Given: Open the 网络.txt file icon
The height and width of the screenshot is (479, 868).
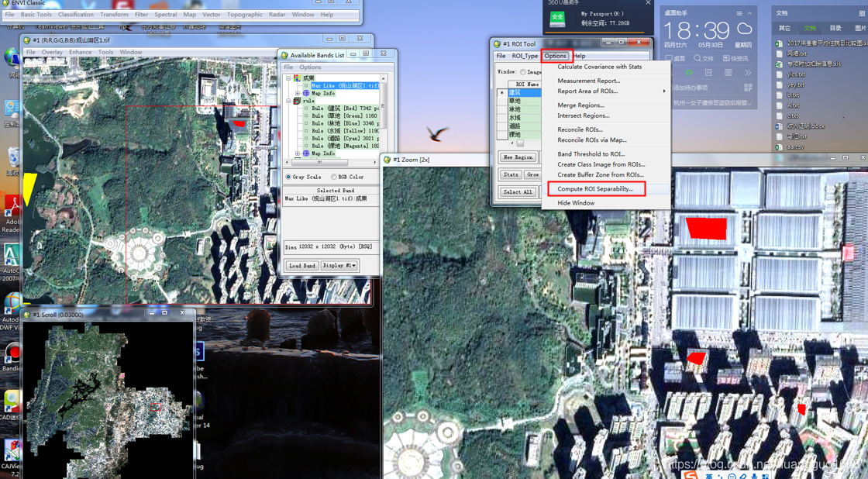Looking at the screenshot, I should coord(780,53).
